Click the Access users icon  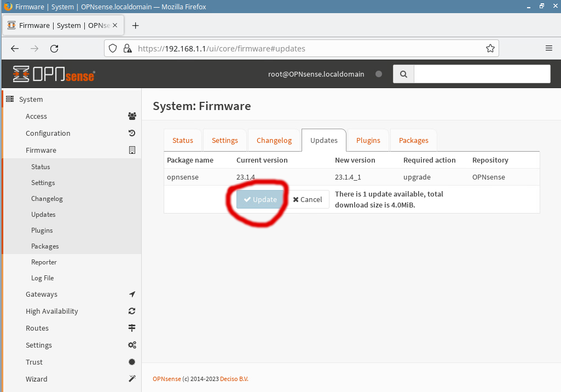(132, 116)
